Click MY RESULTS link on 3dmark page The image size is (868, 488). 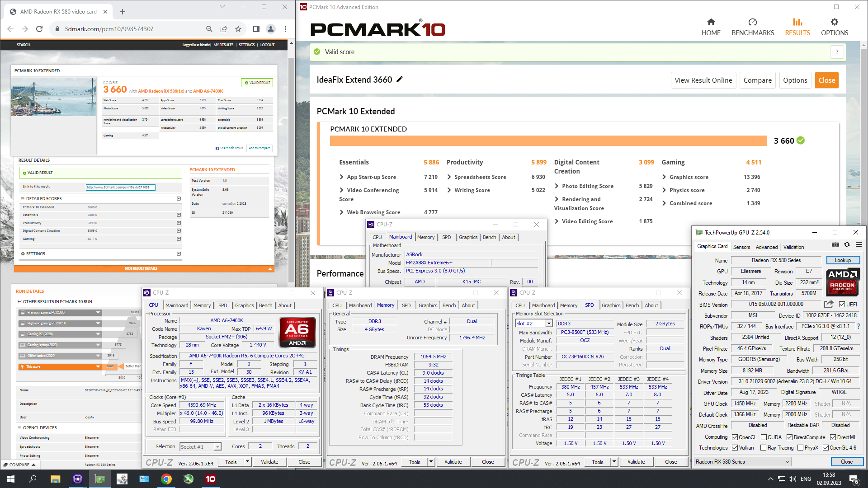[223, 45]
